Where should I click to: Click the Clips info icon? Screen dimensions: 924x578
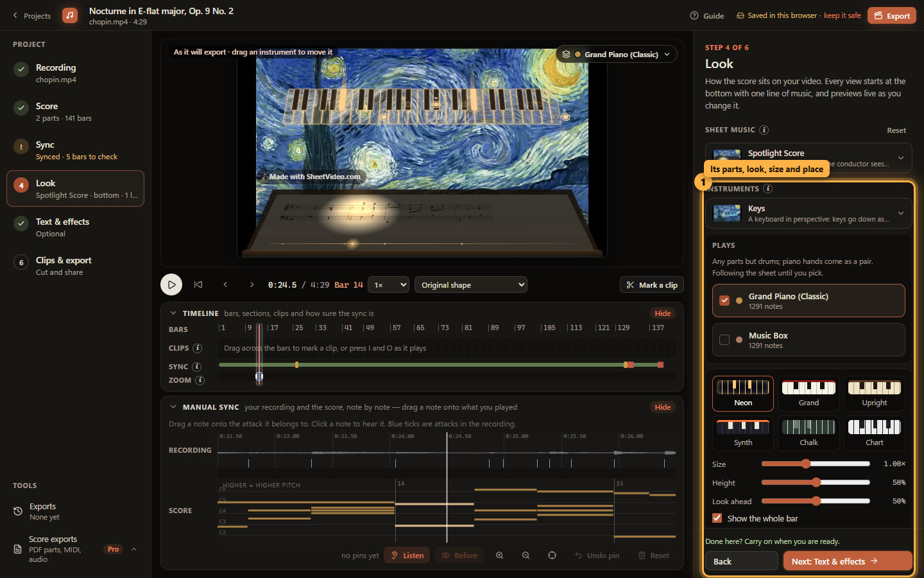point(198,348)
